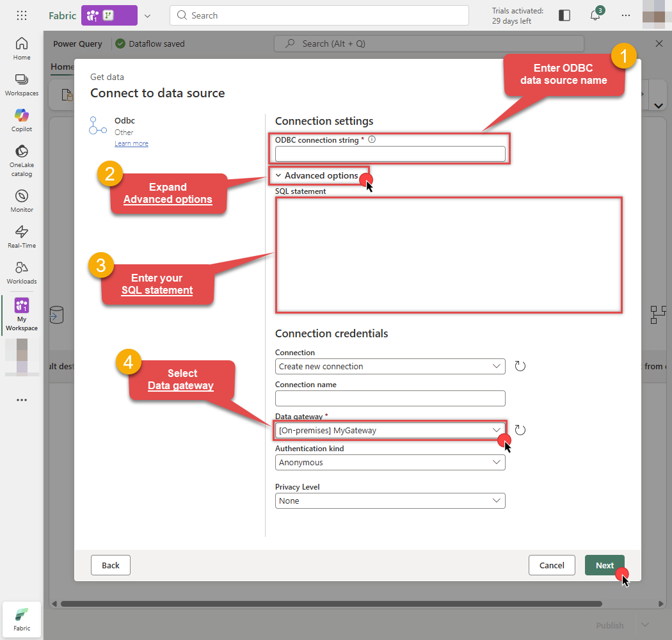The width and height of the screenshot is (672, 640).
Task: Open the Data gateway dropdown
Action: (x=498, y=430)
